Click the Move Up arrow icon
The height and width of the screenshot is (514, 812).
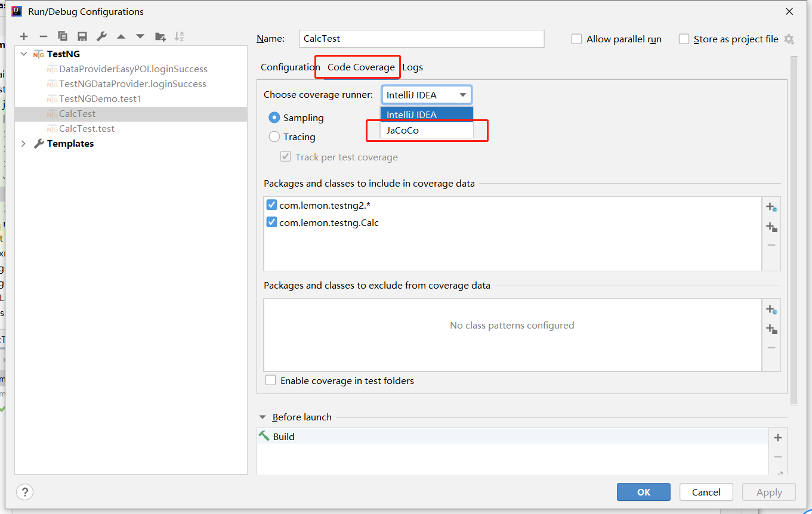pos(121,37)
